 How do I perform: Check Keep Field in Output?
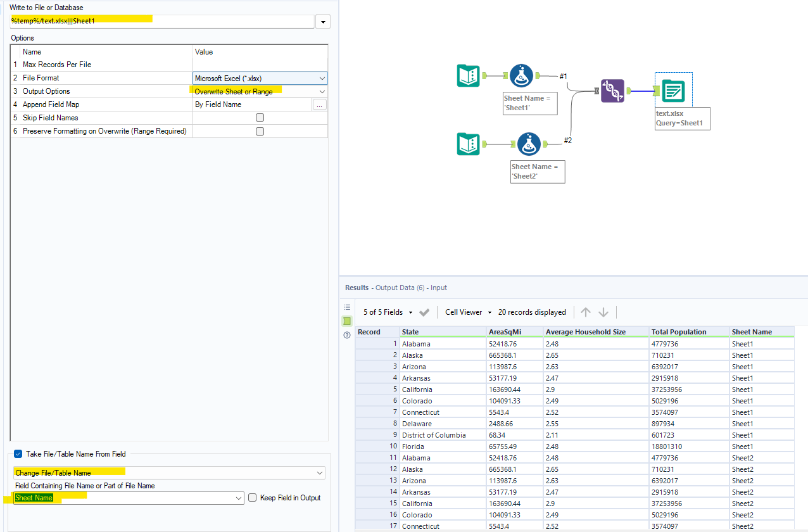coord(251,498)
